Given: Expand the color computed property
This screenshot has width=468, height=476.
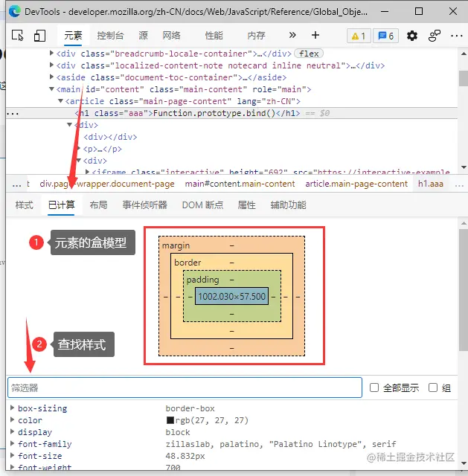Looking at the screenshot, I should point(13,419).
